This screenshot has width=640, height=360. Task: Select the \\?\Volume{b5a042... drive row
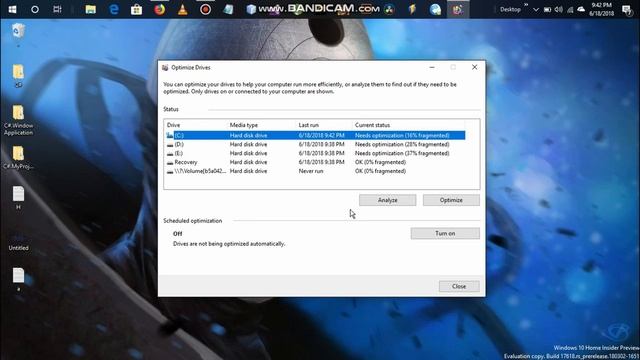[315, 171]
